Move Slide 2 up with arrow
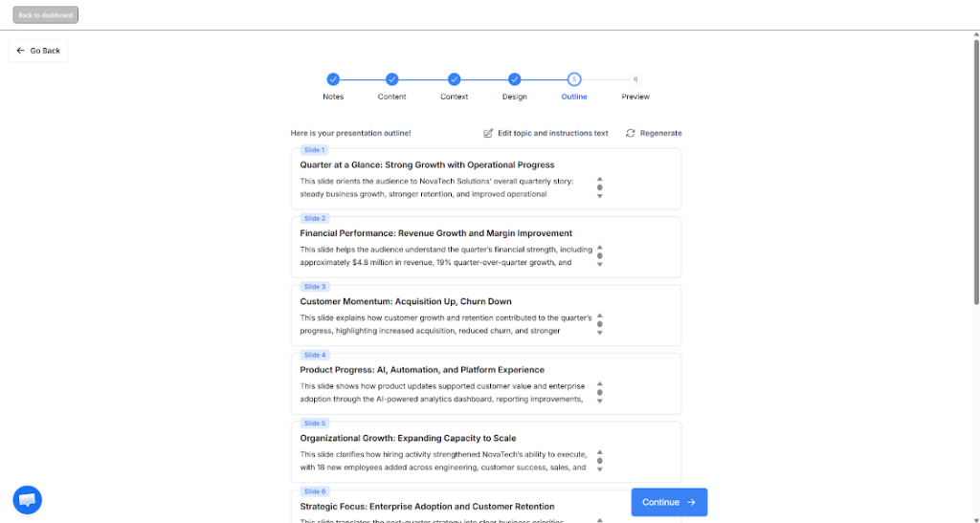Screen dimensions: 980x523 pyautogui.click(x=599, y=247)
